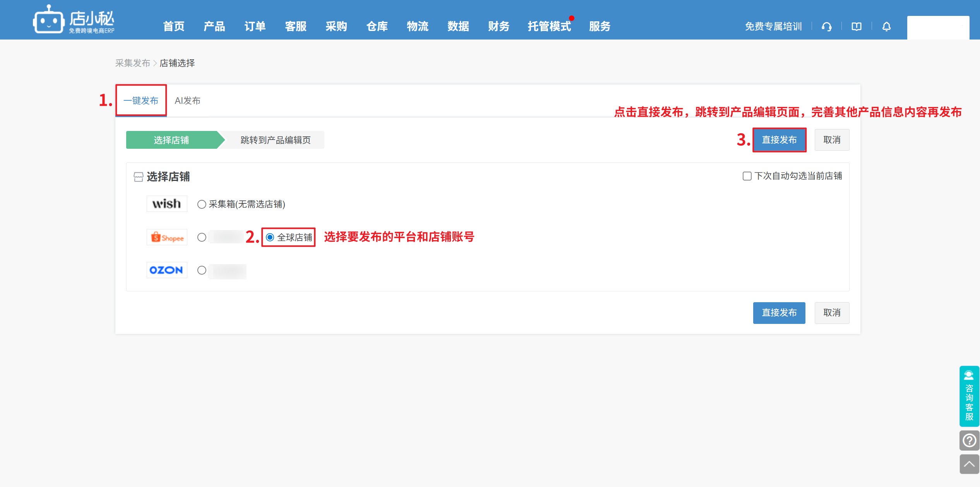Click the question mark help icon

tap(969, 441)
